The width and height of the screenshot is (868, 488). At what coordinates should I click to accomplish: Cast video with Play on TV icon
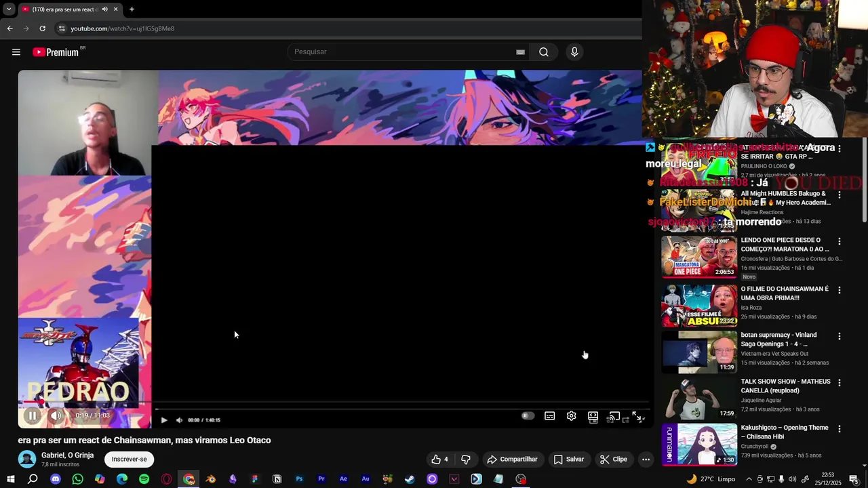click(614, 415)
